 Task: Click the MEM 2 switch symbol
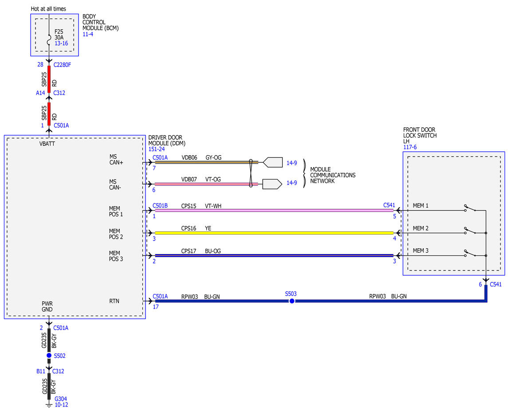[470, 231]
